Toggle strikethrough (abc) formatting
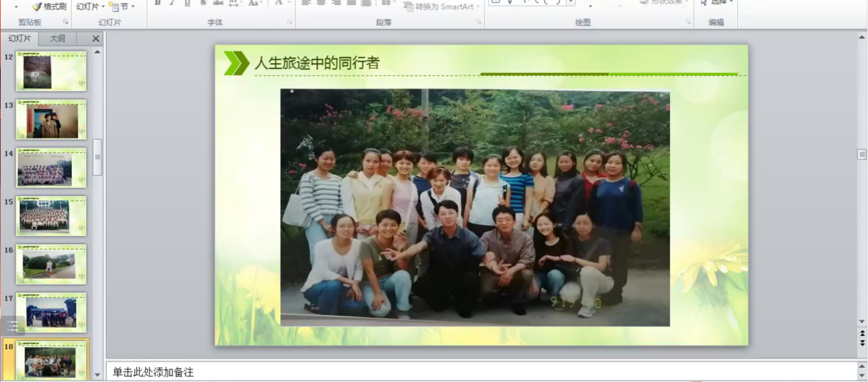 [x=219, y=3]
